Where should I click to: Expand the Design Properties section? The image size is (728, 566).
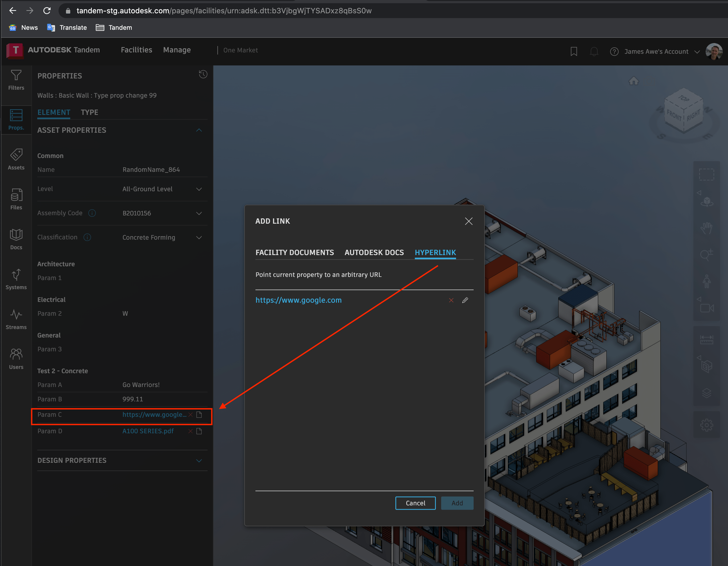tap(199, 461)
